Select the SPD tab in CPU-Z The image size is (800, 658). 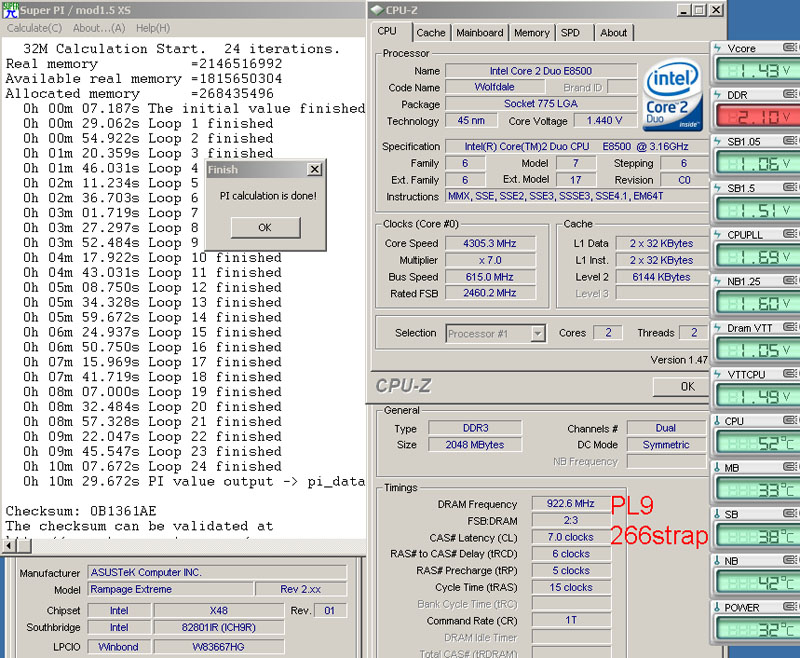coord(570,33)
